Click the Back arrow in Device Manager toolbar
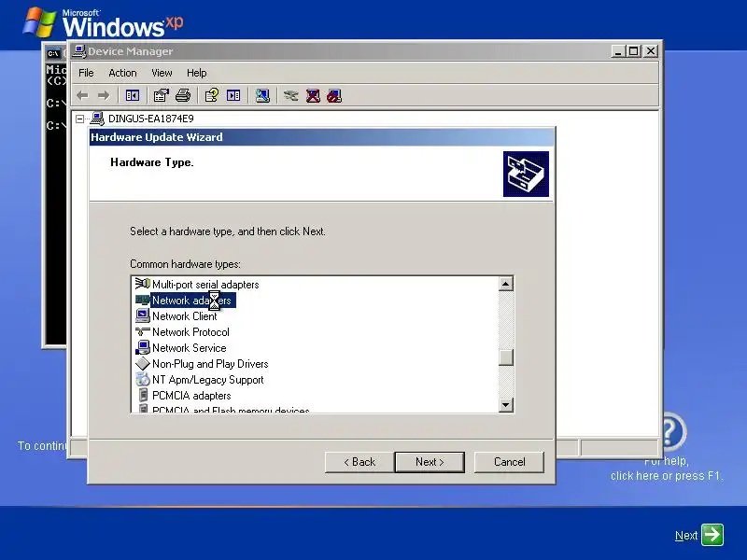The height and width of the screenshot is (560, 747). [x=82, y=96]
